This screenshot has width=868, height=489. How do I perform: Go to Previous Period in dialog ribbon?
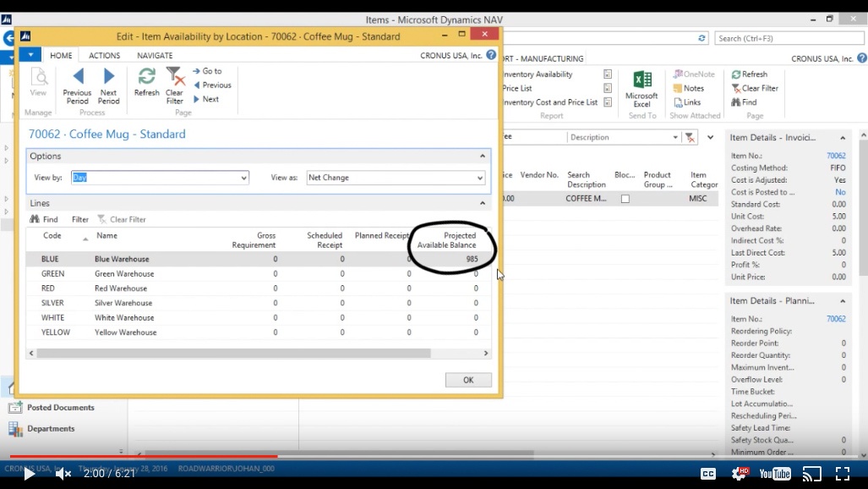(77, 86)
